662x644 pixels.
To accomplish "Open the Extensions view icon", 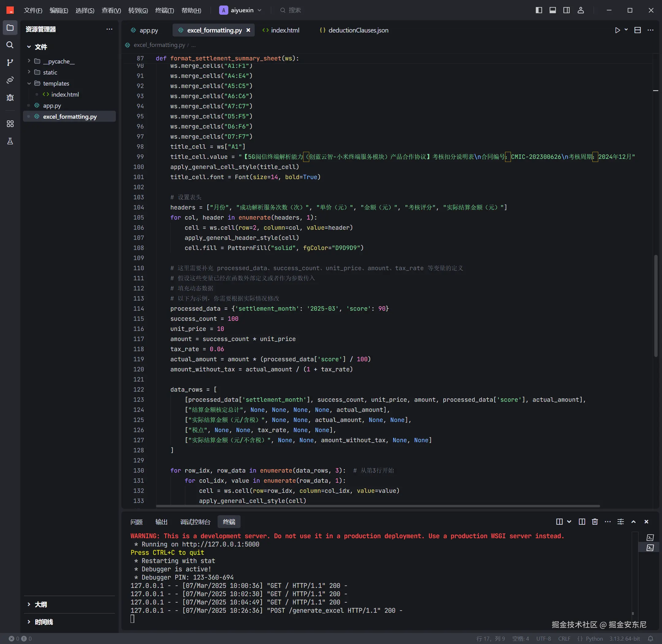I will coord(10,124).
